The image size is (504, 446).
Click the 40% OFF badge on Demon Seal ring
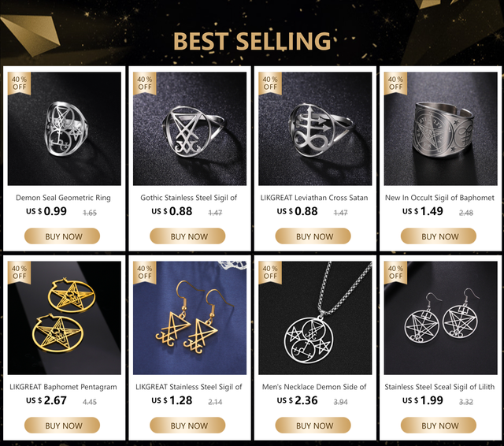coord(19,83)
